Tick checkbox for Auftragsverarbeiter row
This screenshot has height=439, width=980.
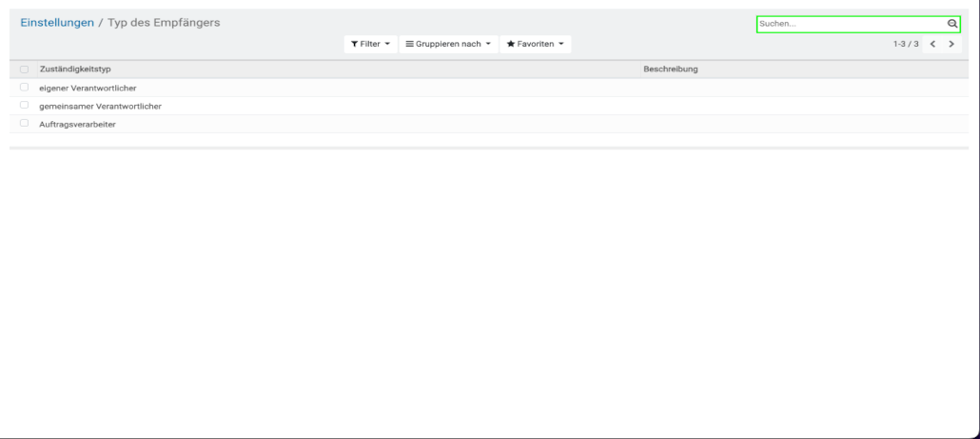pyautogui.click(x=24, y=124)
